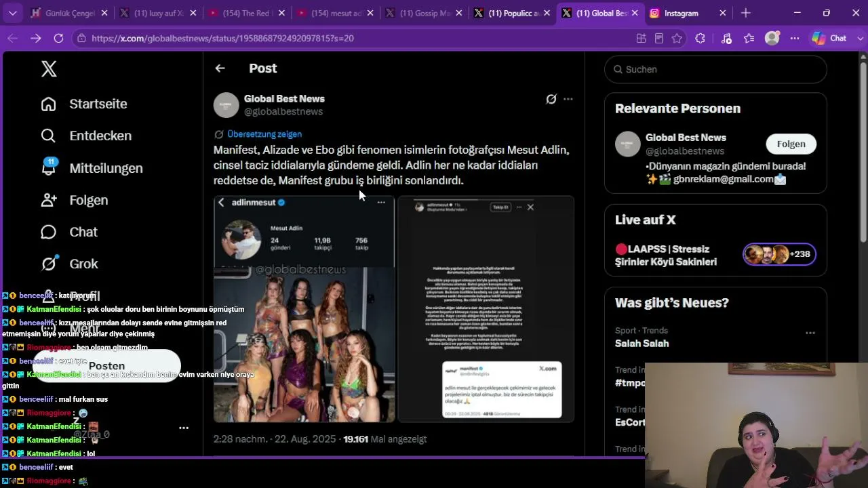Click the Suchen search field

715,69
